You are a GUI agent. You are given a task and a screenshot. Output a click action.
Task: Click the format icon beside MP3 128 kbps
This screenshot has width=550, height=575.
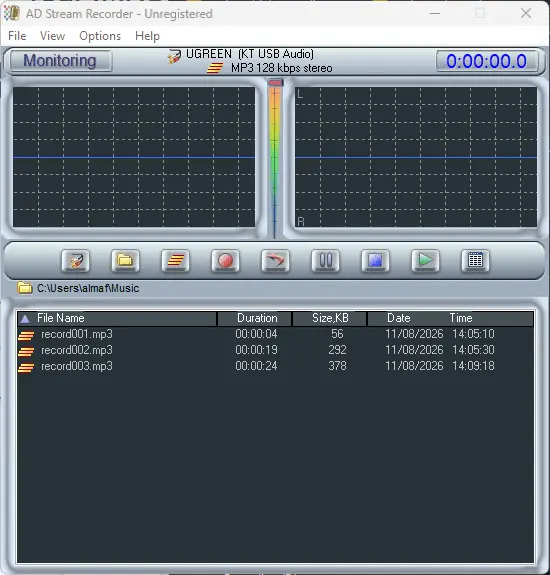(x=215, y=68)
